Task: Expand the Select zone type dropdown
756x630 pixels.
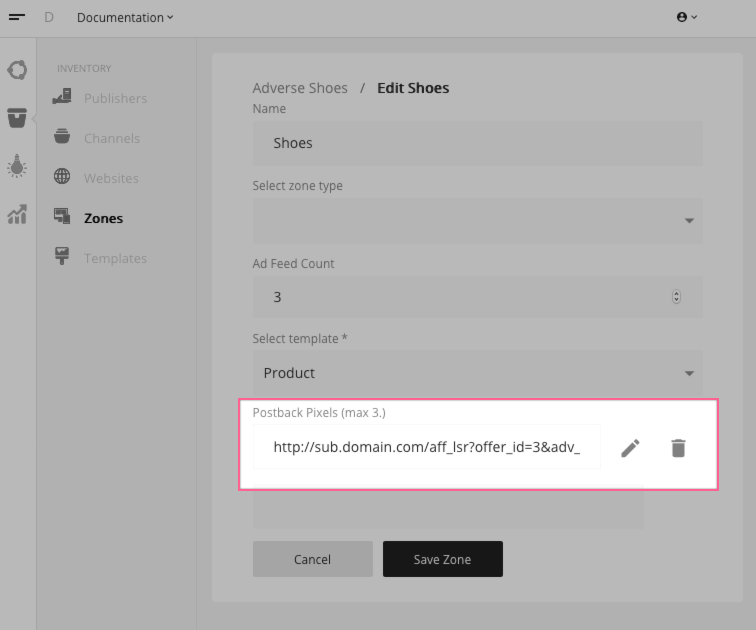Action: click(477, 221)
